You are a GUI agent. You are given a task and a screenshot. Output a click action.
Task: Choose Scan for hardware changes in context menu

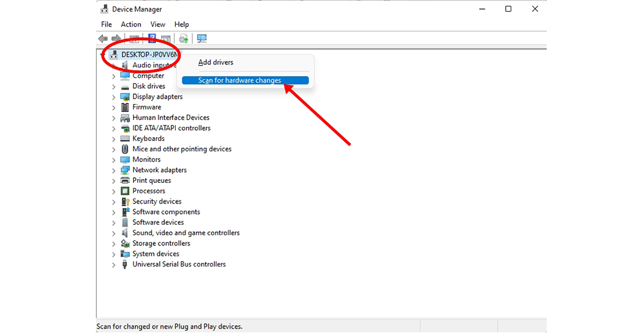245,81
